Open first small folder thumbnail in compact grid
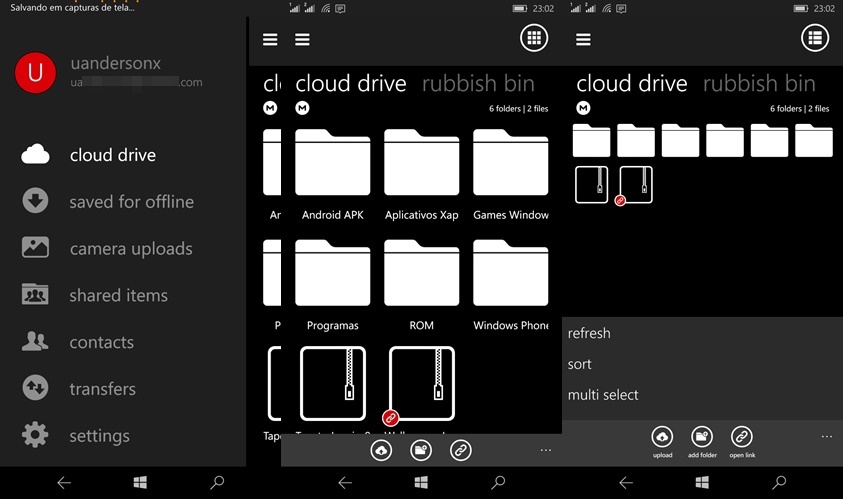Image resolution: width=843 pixels, height=499 pixels. [x=591, y=140]
